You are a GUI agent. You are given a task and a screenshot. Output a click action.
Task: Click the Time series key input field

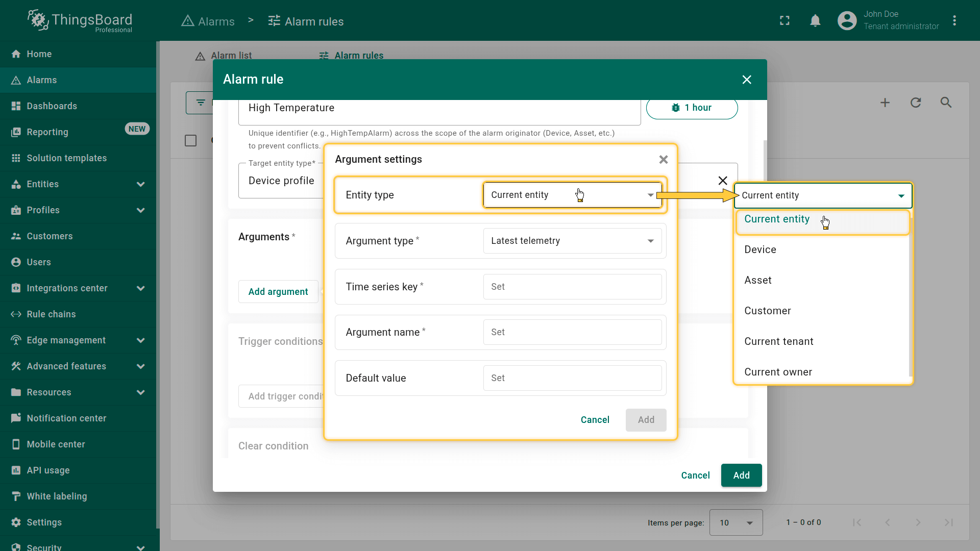point(572,287)
